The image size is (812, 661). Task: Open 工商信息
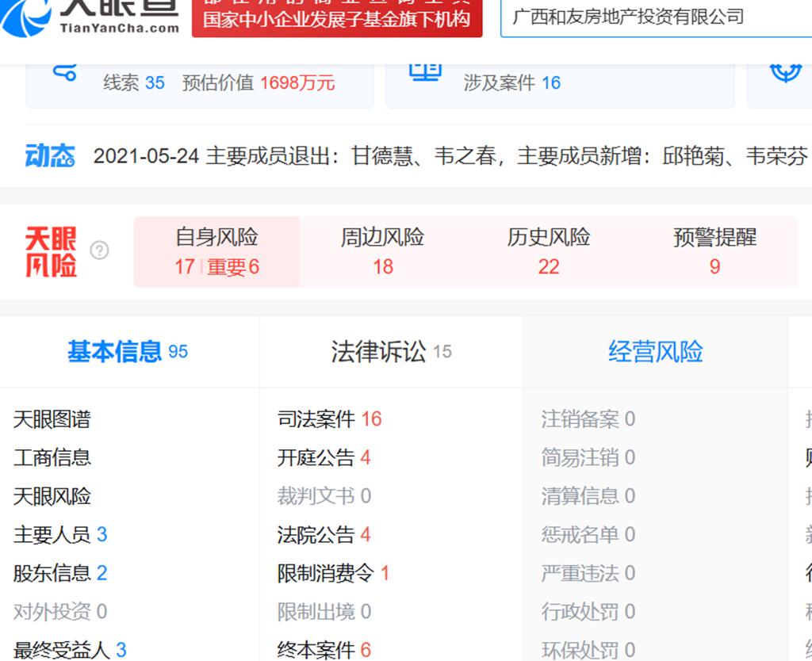tap(52, 457)
